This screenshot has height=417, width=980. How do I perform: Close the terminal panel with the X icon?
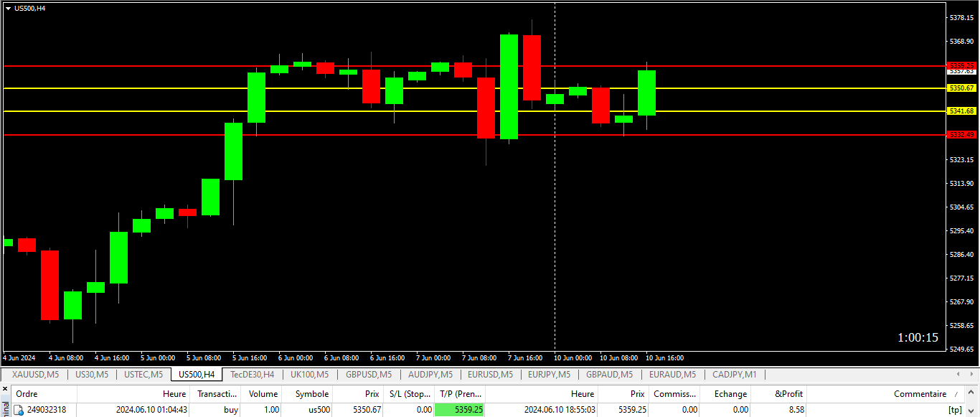(4, 388)
